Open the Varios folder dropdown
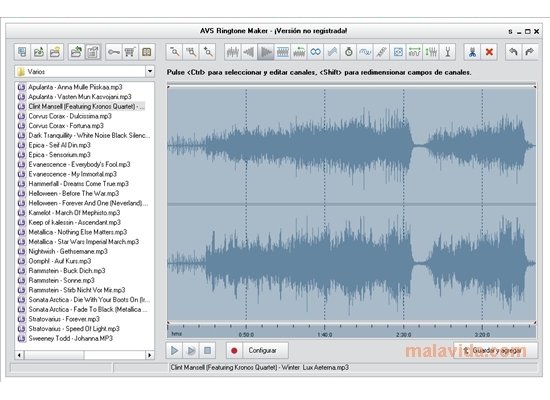This screenshot has width=550, height=400. pos(150,72)
